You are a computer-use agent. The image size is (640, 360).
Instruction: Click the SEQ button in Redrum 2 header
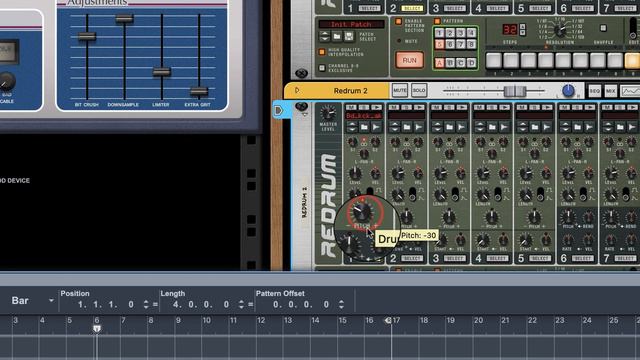pos(594,91)
